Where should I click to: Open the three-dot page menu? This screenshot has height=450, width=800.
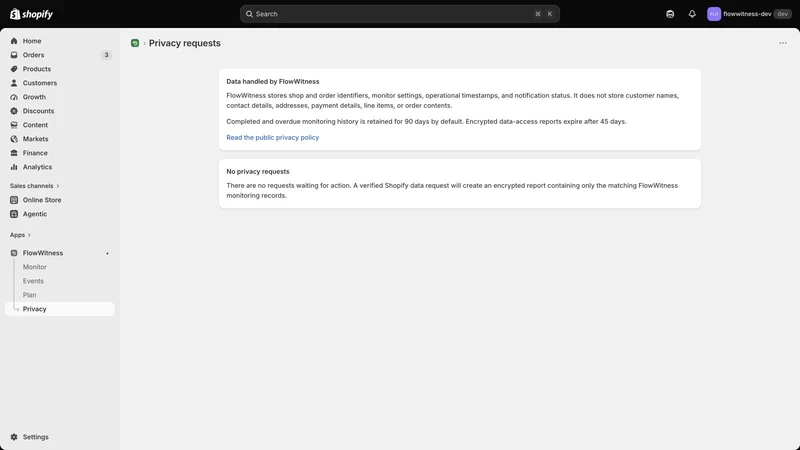(783, 43)
